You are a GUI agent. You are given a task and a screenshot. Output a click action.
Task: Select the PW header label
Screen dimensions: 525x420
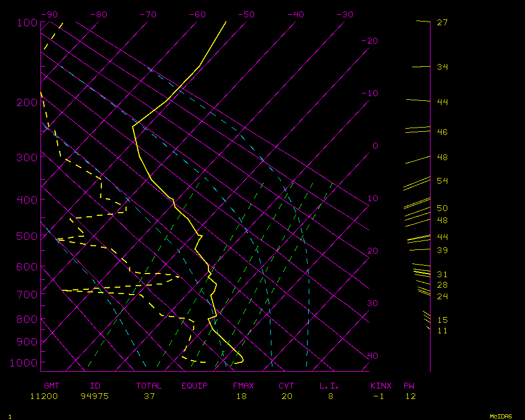(409, 386)
